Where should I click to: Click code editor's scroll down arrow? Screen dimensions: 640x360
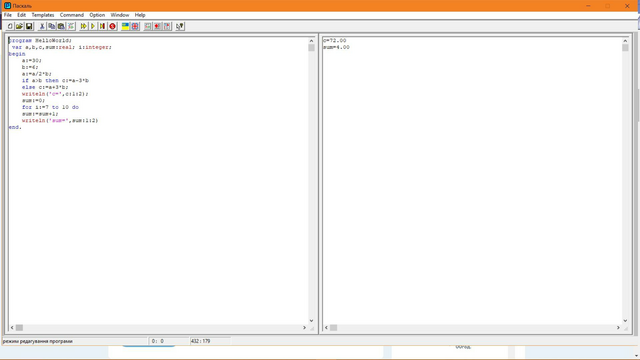tap(311, 321)
